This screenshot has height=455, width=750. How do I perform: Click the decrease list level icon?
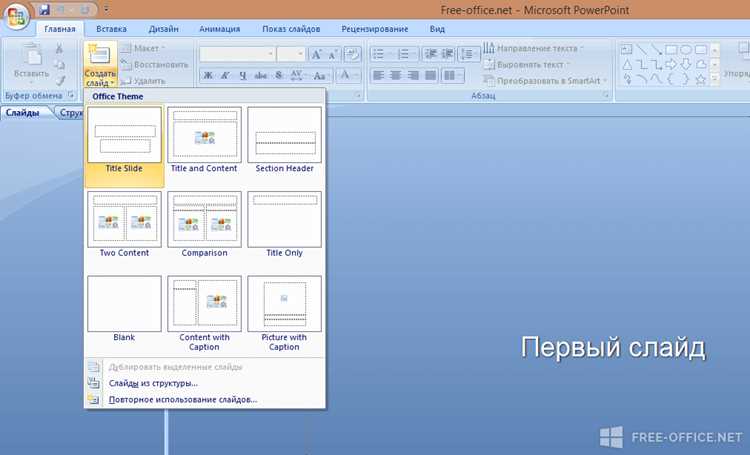pyautogui.click(x=430, y=54)
